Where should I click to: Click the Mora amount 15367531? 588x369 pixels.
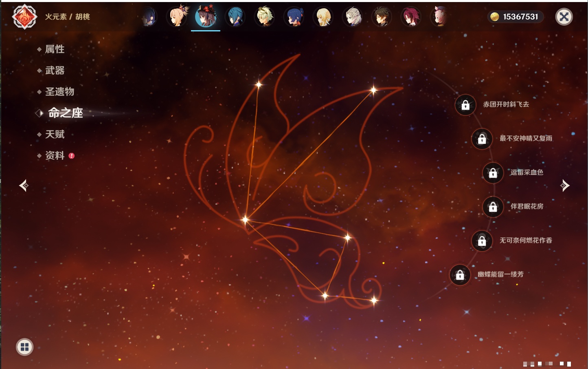pyautogui.click(x=520, y=17)
